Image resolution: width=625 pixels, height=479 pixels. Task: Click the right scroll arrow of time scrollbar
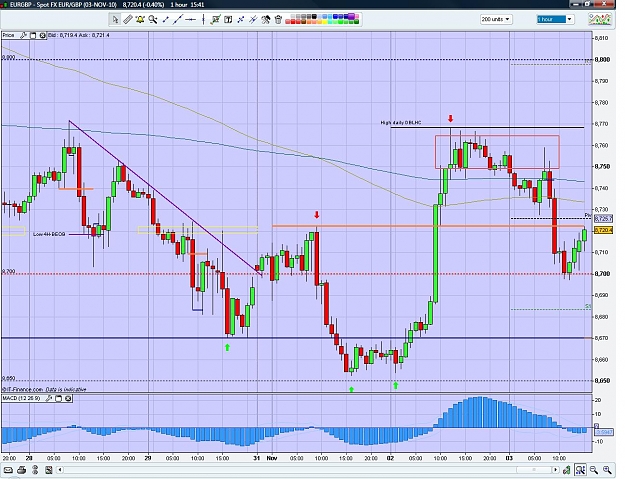click(555, 470)
